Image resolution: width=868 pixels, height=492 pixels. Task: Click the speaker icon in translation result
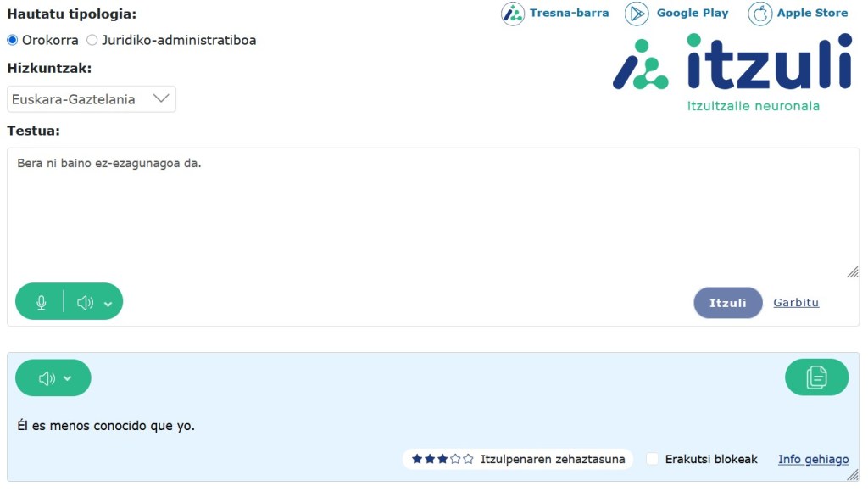coord(47,378)
